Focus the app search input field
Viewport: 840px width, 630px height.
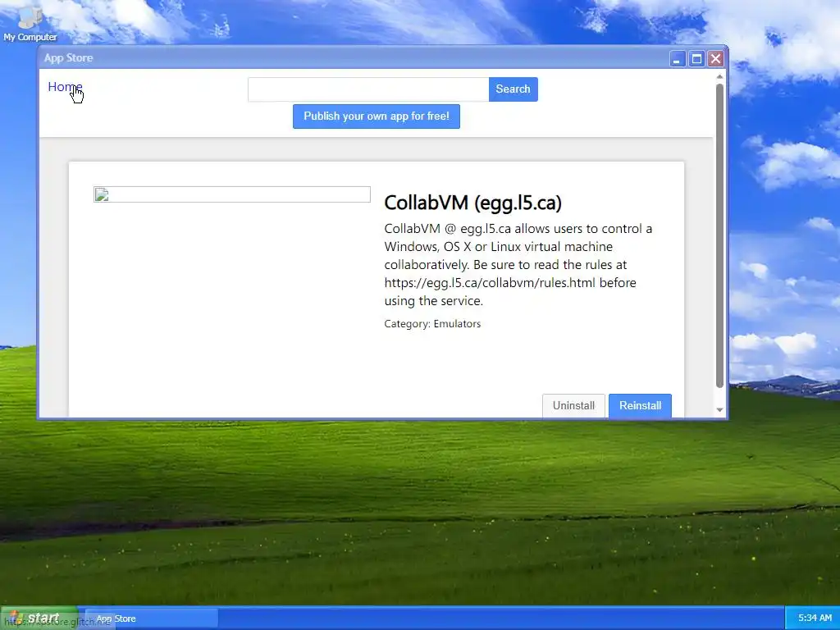point(368,89)
